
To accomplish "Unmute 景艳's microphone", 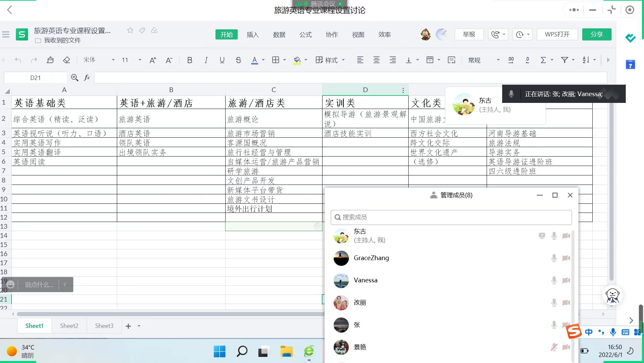I will pos(554,347).
